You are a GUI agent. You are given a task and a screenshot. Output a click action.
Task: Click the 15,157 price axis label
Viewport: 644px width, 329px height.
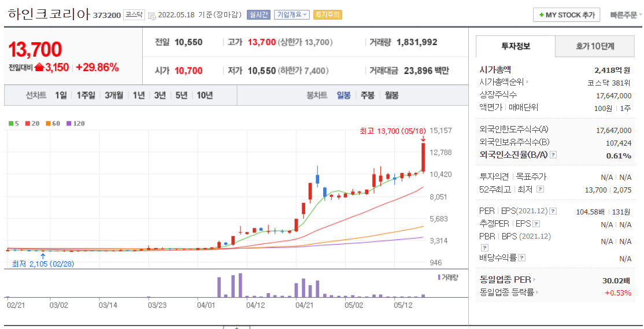(x=441, y=131)
